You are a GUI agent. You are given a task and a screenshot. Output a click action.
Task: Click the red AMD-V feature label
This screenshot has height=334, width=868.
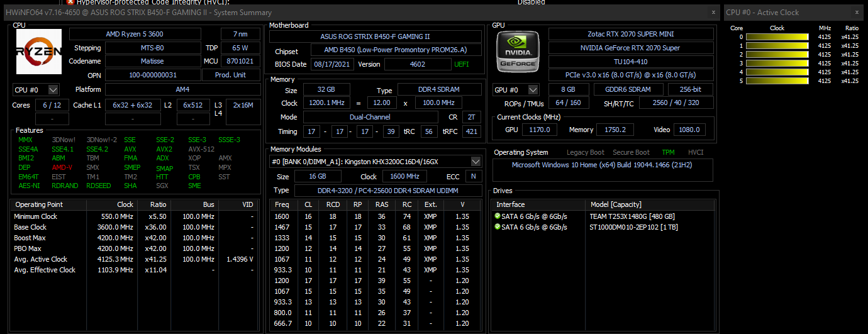click(x=62, y=168)
